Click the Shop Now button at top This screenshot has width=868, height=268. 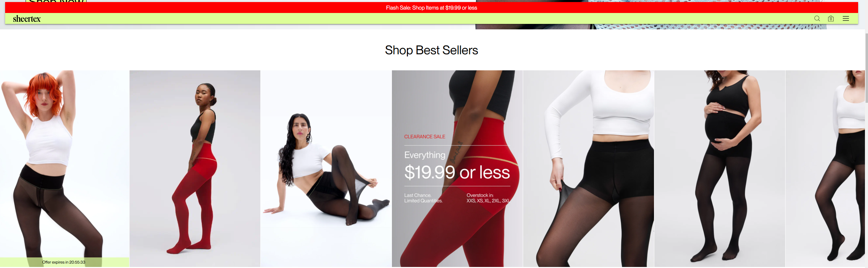click(56, 1)
